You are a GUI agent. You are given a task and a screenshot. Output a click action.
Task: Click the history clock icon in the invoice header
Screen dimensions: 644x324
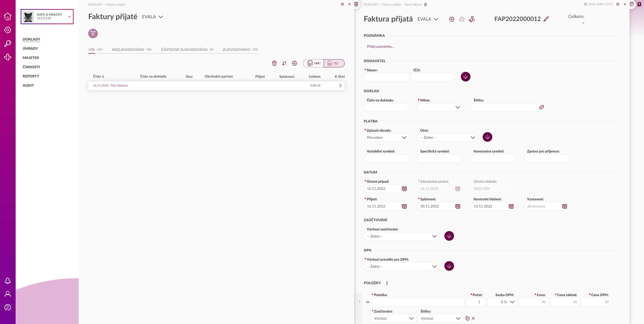click(x=462, y=19)
